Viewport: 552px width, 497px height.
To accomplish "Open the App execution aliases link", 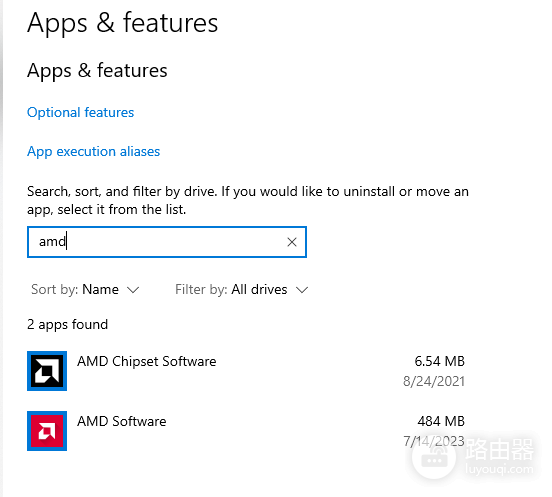I will click(x=94, y=152).
